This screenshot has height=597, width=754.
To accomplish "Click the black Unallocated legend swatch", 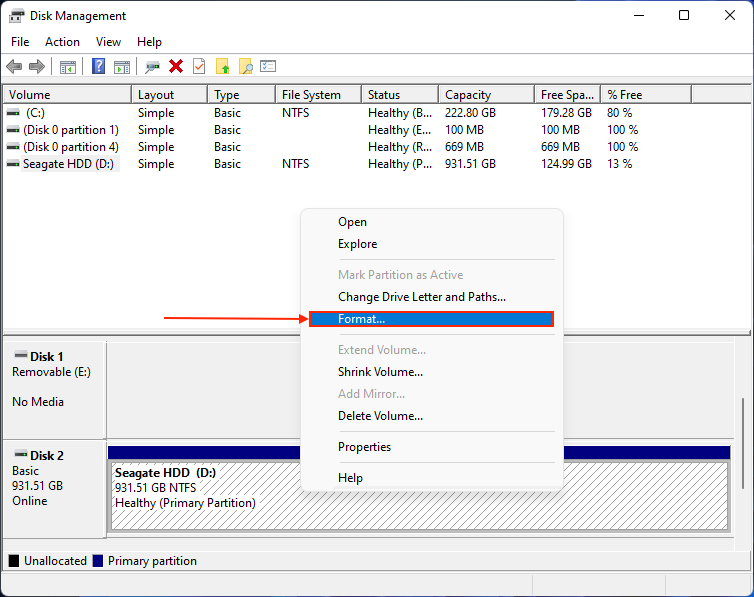I will 14,561.
